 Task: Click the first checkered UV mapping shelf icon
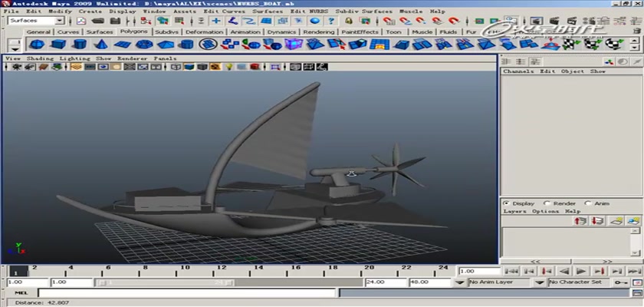(x=571, y=44)
